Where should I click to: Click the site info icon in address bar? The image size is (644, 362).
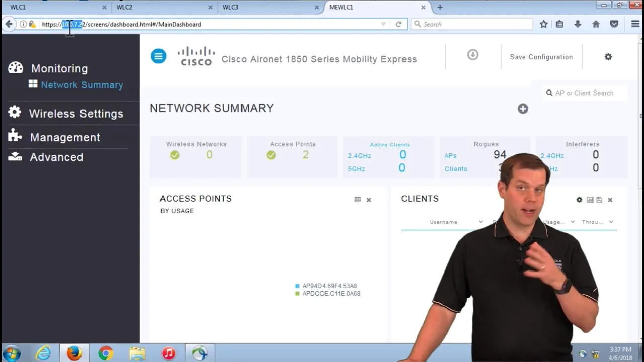[x=23, y=24]
